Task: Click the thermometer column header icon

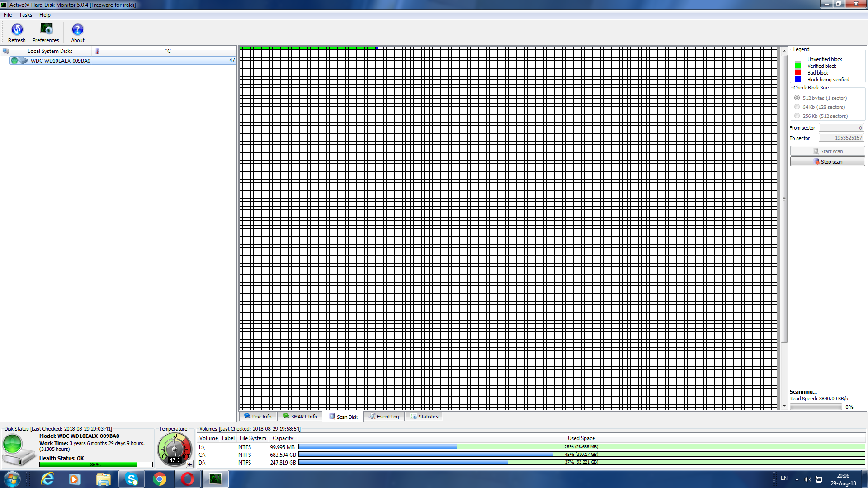Action: [97, 51]
